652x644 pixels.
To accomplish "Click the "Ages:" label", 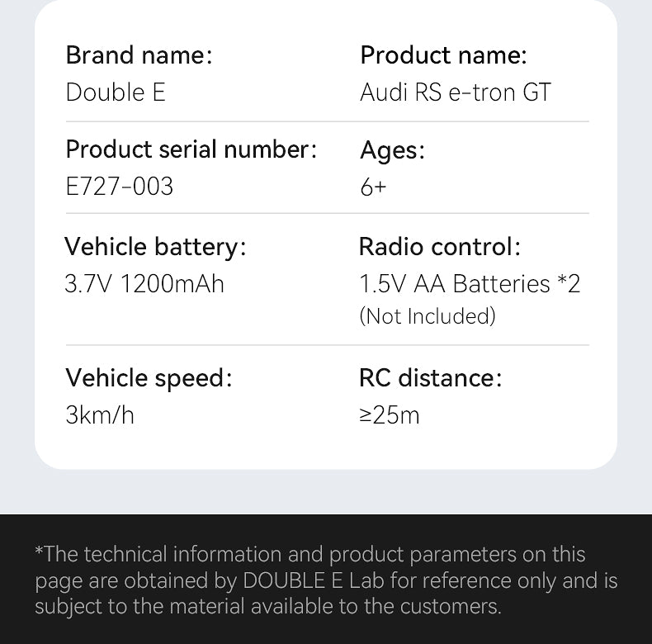I will (x=392, y=150).
